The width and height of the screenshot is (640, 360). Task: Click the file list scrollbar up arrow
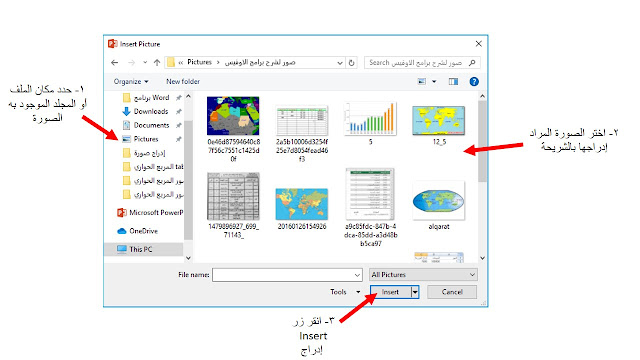coord(482,96)
